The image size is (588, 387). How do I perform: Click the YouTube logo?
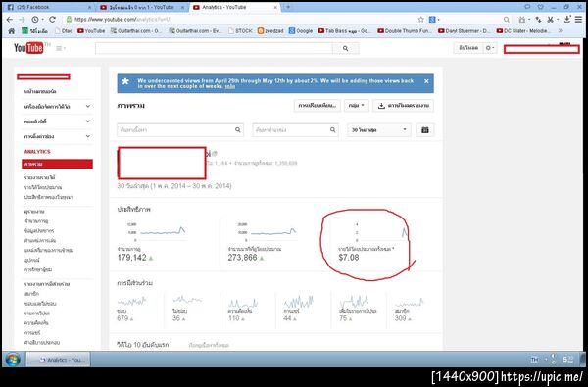click(x=28, y=48)
